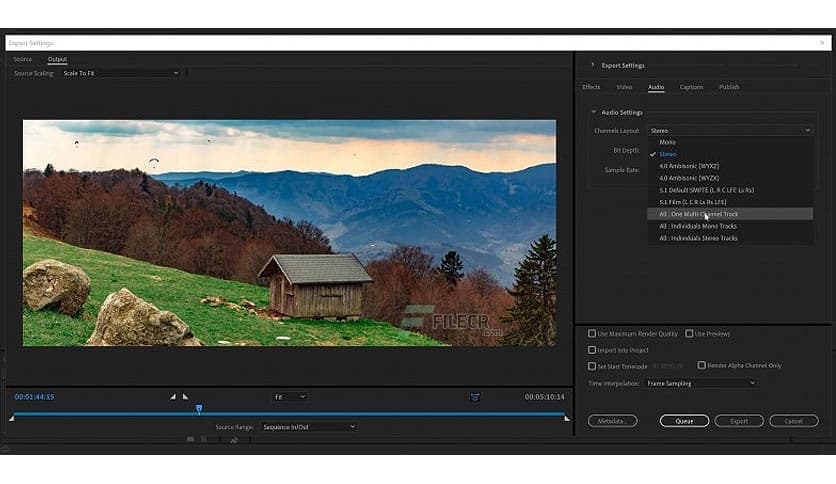The width and height of the screenshot is (836, 484).
Task: Open the Time Interpolation dropdown
Action: click(700, 383)
